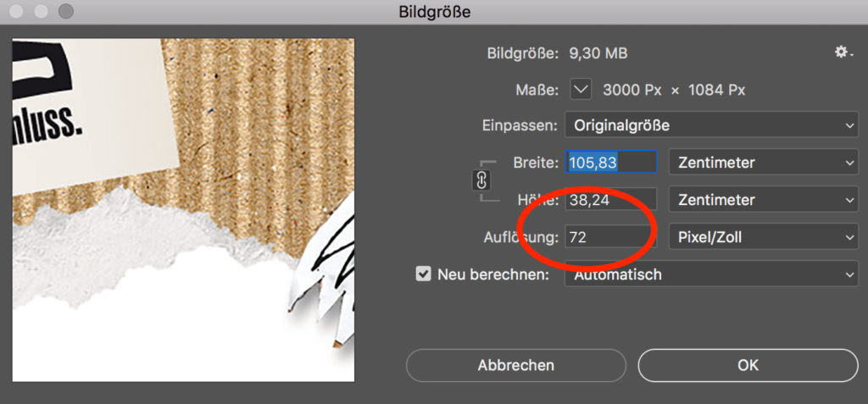This screenshot has height=404, width=868.
Task: Open Höhe unit dropdown showing Zentimeter
Action: tap(764, 199)
